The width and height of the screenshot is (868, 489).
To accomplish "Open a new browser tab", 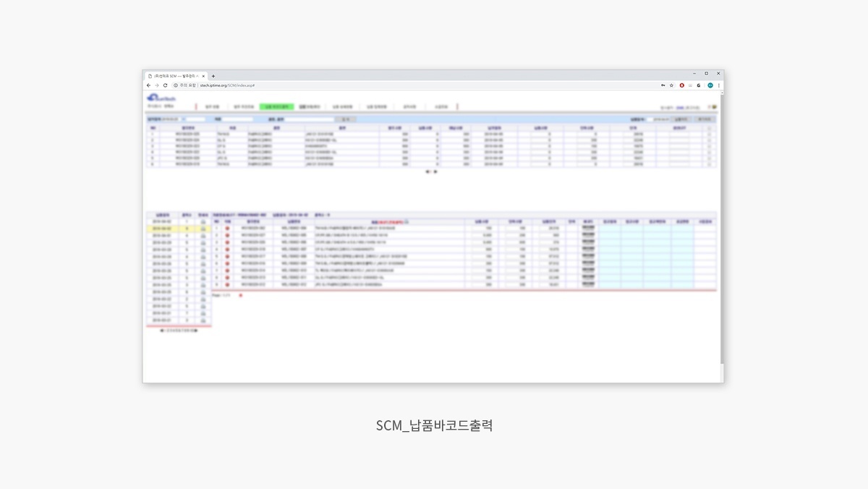I will [x=213, y=76].
